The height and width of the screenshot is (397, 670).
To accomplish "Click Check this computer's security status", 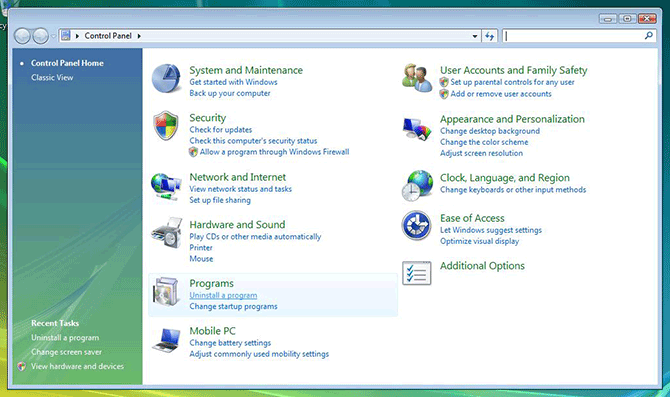I will [x=253, y=141].
